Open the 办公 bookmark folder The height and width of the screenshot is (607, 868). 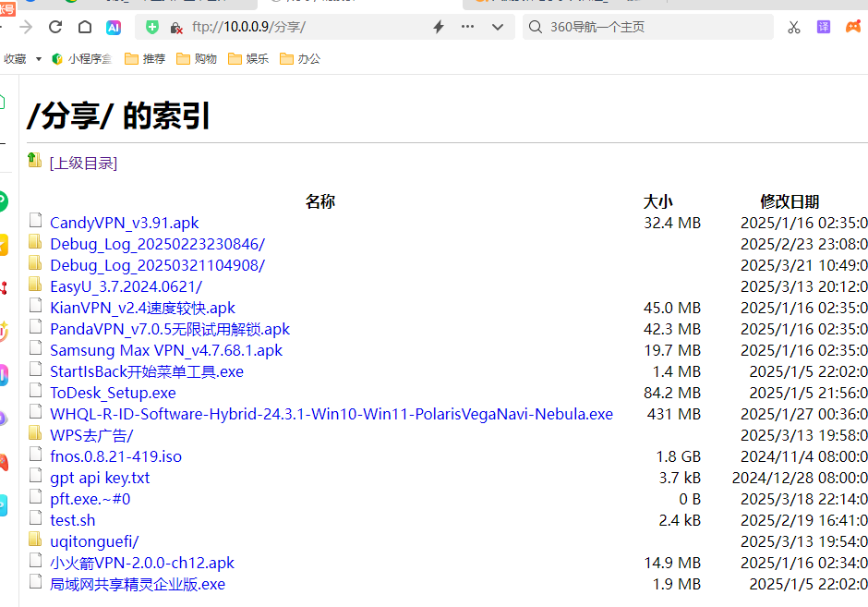point(300,59)
